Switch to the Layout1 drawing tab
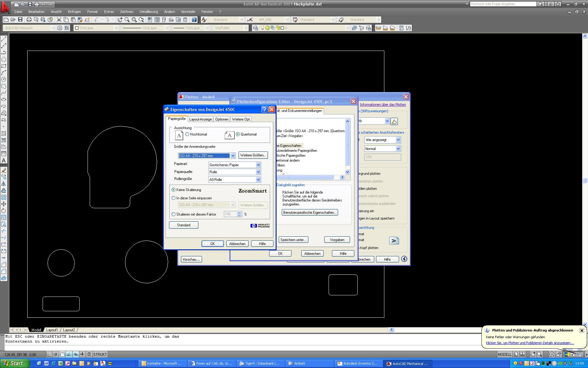The image size is (588, 368). pos(52,330)
